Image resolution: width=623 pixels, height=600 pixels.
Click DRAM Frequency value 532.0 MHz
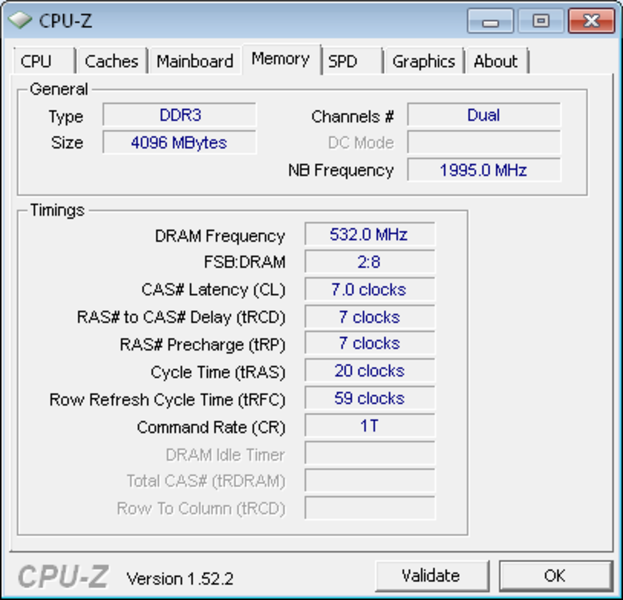tap(370, 234)
